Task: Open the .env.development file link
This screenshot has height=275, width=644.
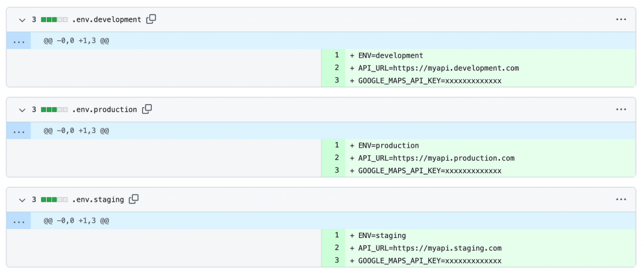Action: [x=106, y=19]
